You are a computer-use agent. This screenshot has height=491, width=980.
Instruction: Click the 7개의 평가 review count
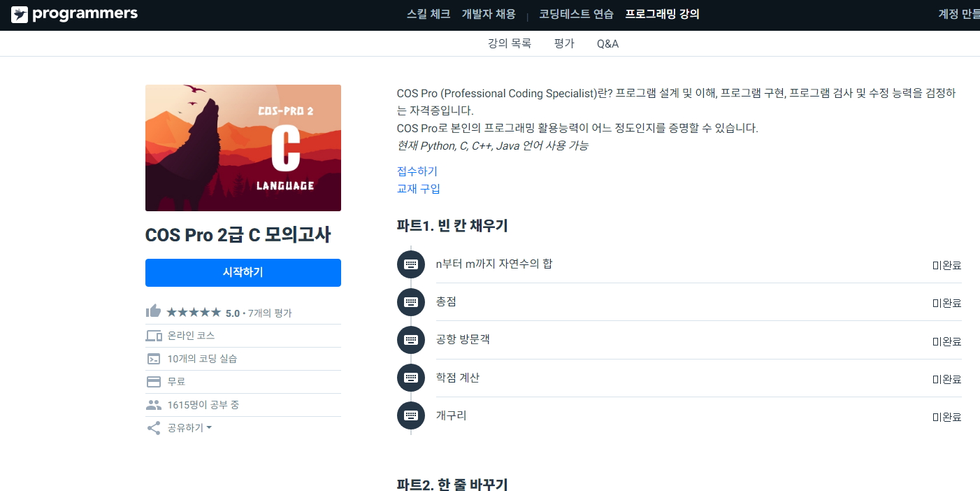pos(270,313)
